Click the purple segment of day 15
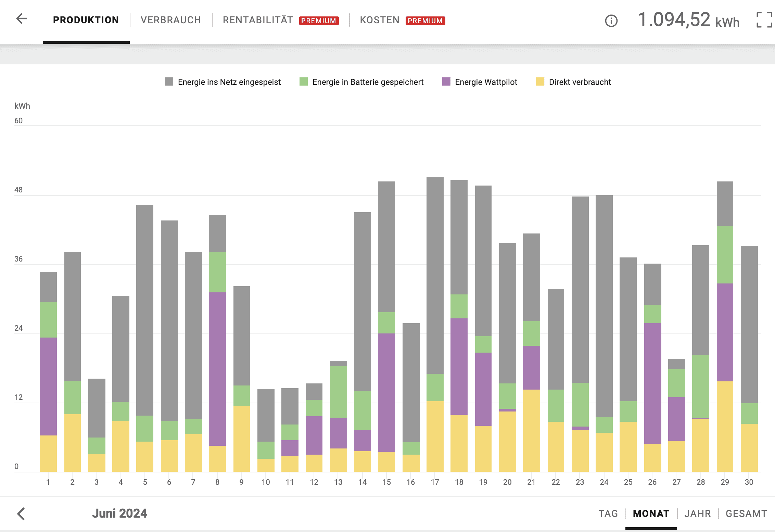 tap(386, 393)
